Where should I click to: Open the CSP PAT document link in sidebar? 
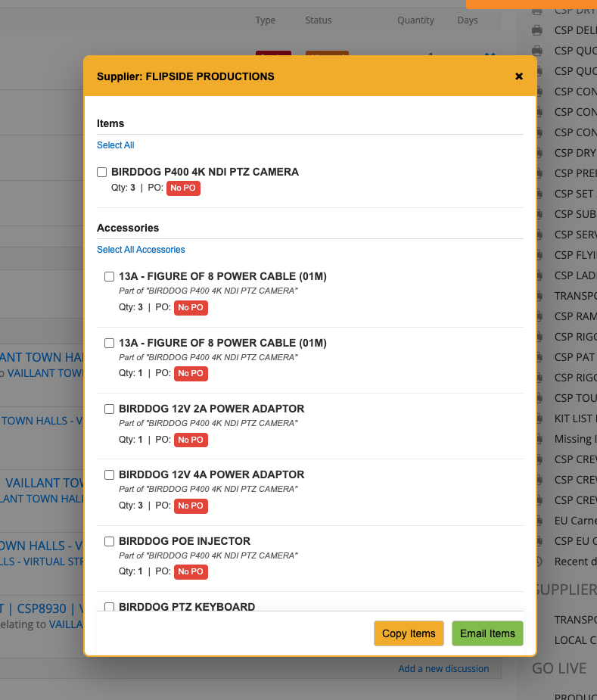click(x=576, y=357)
